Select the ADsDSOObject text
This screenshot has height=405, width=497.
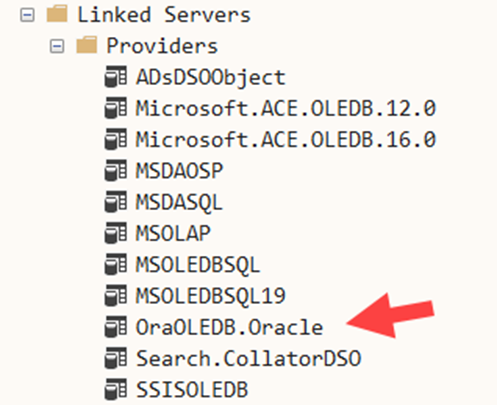tap(211, 78)
